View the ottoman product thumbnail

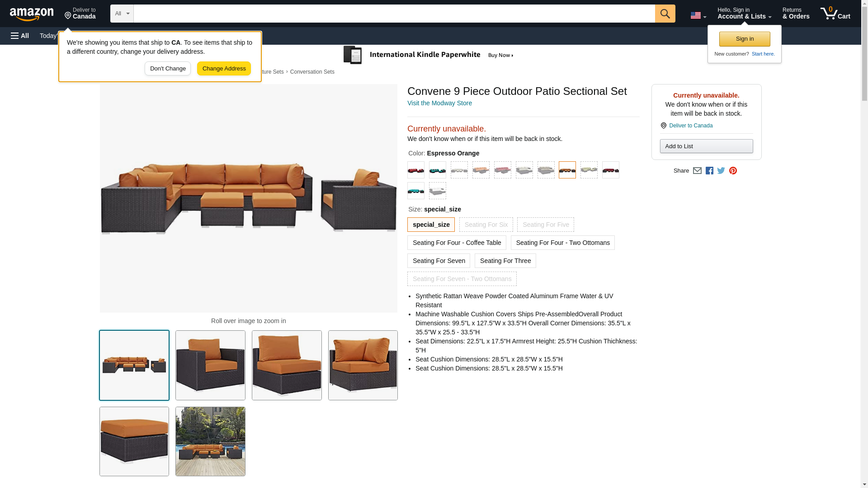click(134, 441)
